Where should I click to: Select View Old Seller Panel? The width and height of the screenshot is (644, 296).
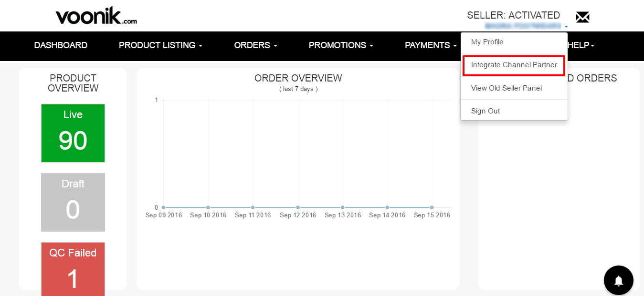click(x=514, y=88)
